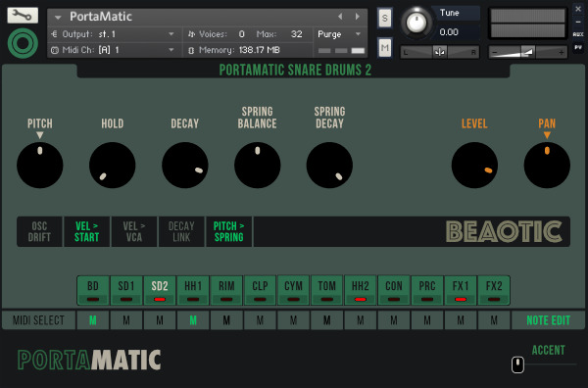The height and width of the screenshot is (388, 588).
Task: Adjust the header volume slider
Action: (x=528, y=52)
